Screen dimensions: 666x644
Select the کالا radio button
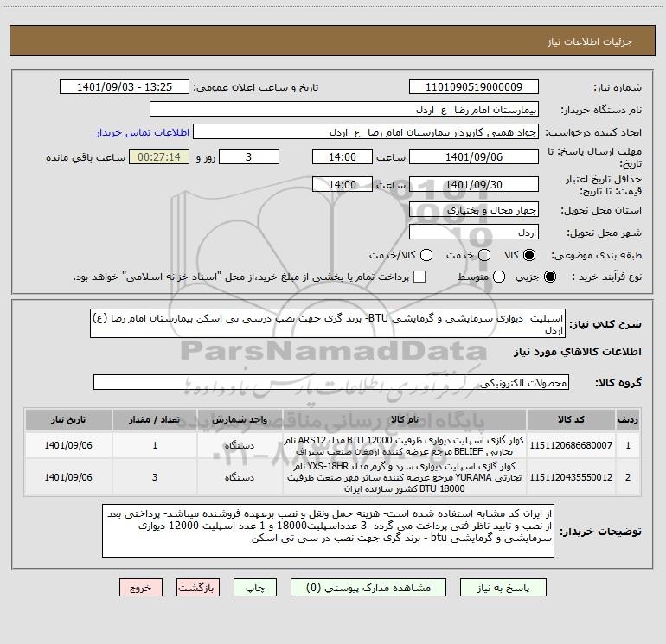(529, 255)
